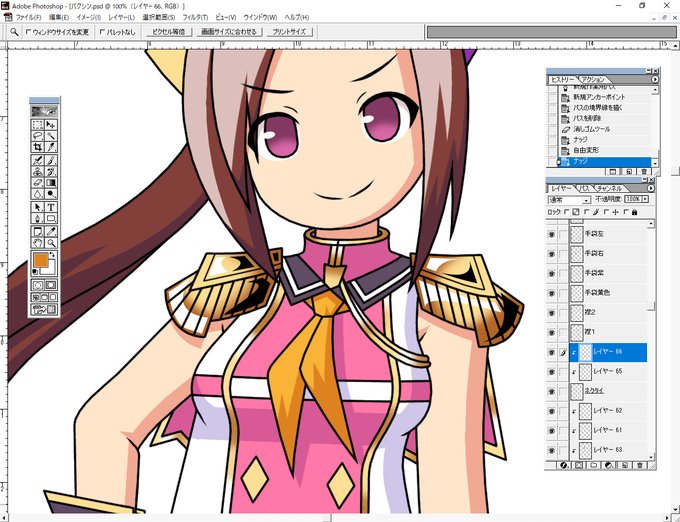Open background color white swatch
The height and width of the screenshot is (522, 680).
50,271
